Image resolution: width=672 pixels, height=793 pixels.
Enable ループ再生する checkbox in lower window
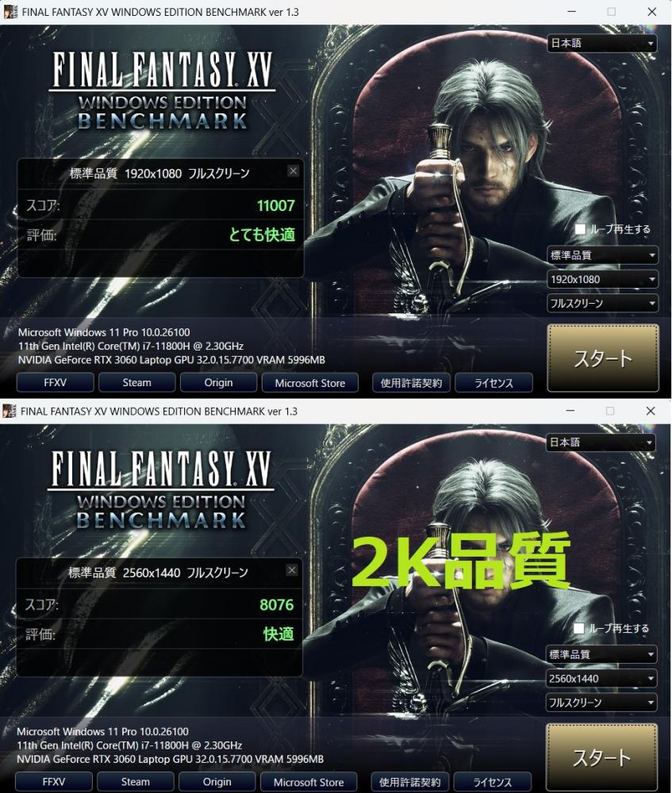[579, 628]
